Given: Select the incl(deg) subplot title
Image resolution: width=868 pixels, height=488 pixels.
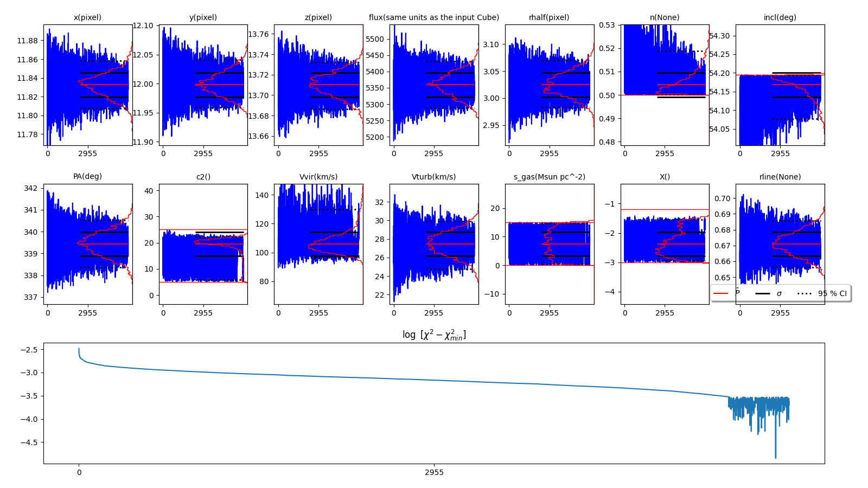Looking at the screenshot, I should 780,17.
